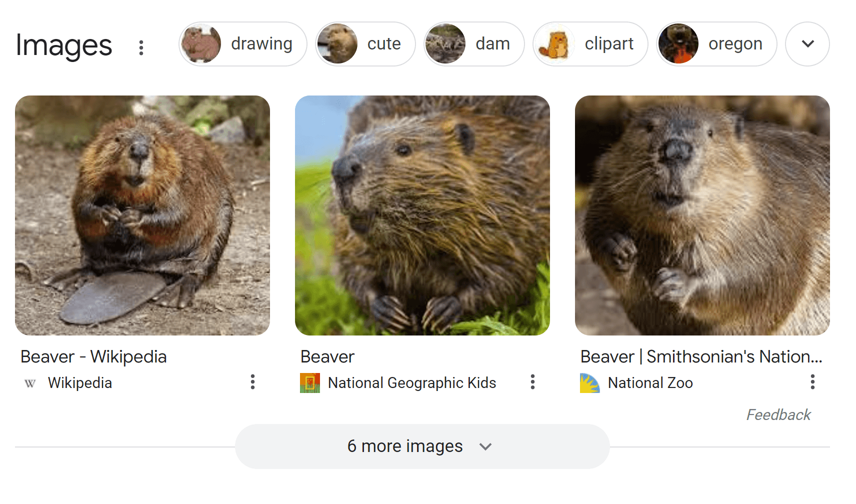Screen dimensions: 856x504
Task: Open options for the National Geographic Kids result
Action: [x=533, y=382]
